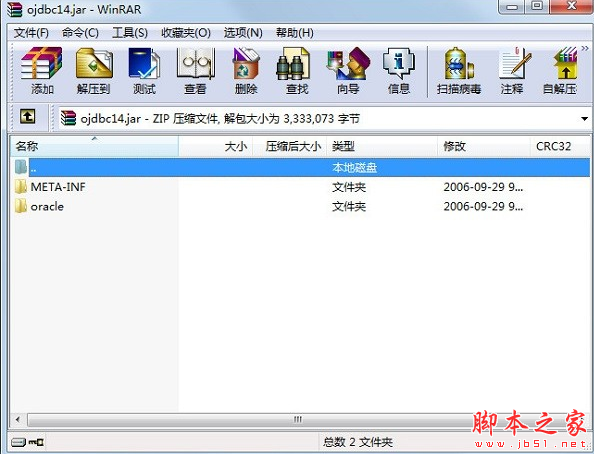Click META-INF's modified date 2006-09-29
Viewport: 594px width, 454px height.
pos(483,187)
